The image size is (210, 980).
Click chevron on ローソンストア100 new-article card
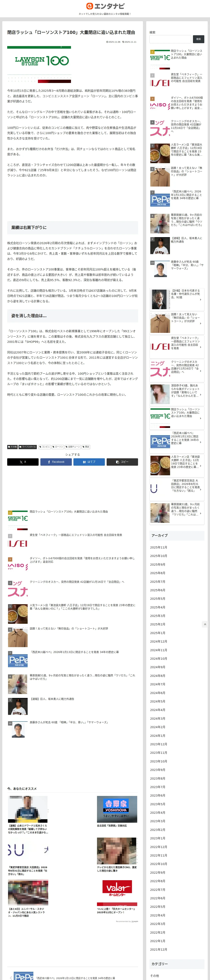[201, 418]
